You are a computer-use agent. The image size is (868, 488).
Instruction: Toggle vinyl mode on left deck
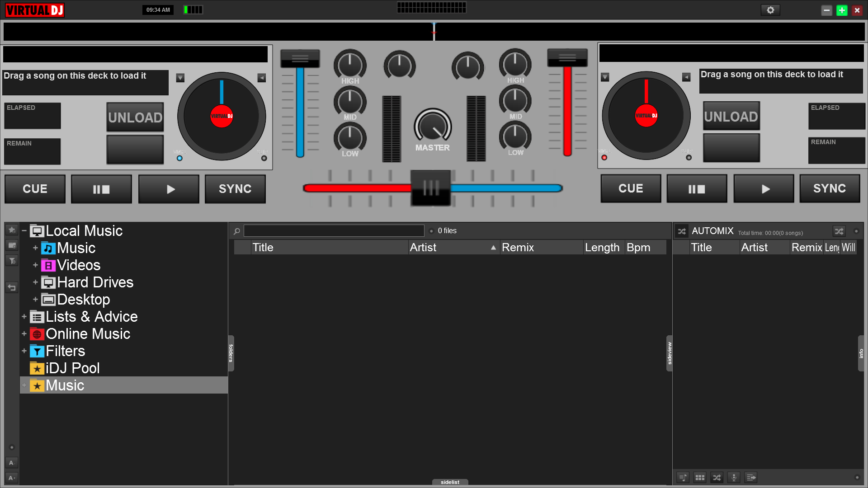[x=179, y=159]
